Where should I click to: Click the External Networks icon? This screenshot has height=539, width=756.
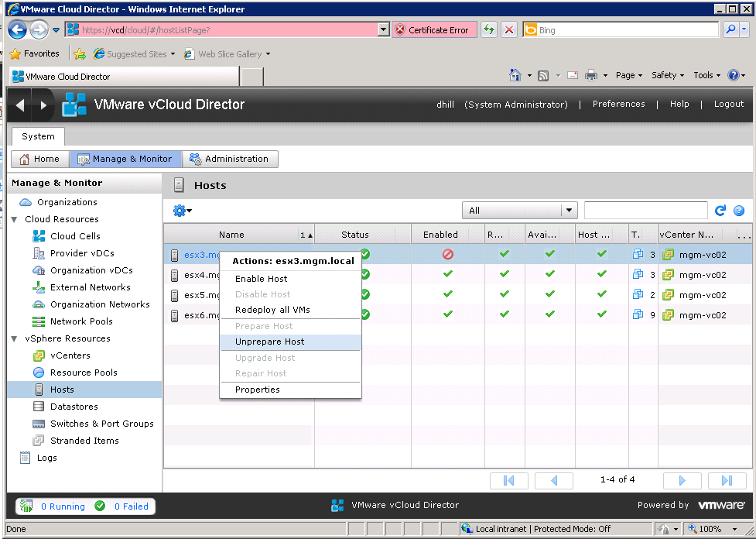pyautogui.click(x=39, y=287)
